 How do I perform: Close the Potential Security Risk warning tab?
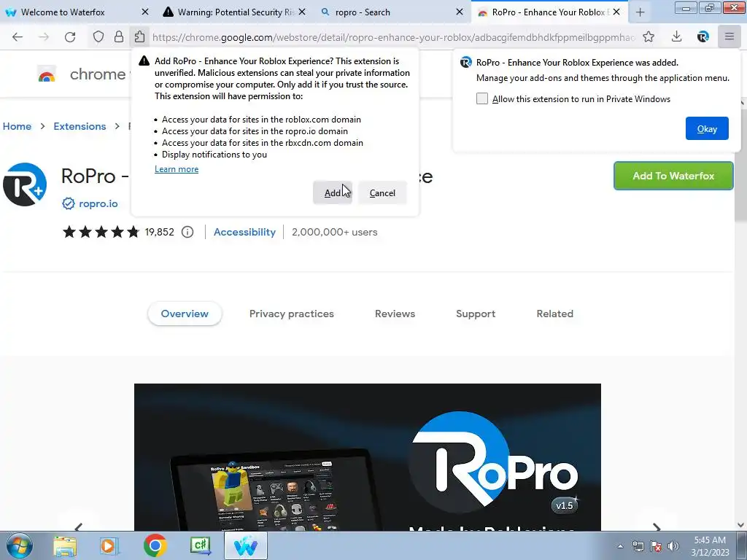point(302,12)
